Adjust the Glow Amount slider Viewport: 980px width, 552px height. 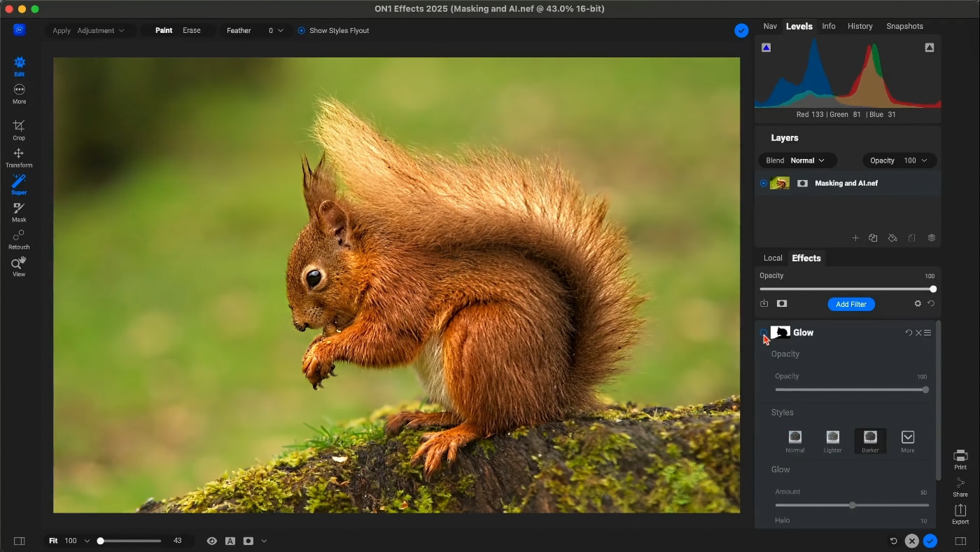pyautogui.click(x=852, y=505)
